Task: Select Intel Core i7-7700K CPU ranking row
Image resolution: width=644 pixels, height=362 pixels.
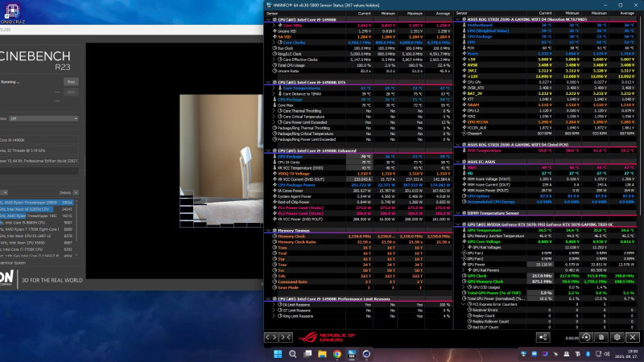Action: click(37, 249)
